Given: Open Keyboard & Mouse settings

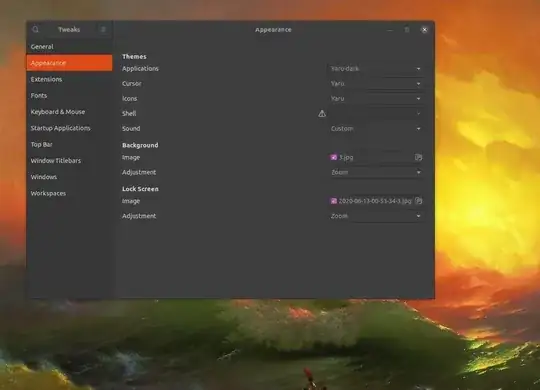Looking at the screenshot, I should [x=69, y=112].
